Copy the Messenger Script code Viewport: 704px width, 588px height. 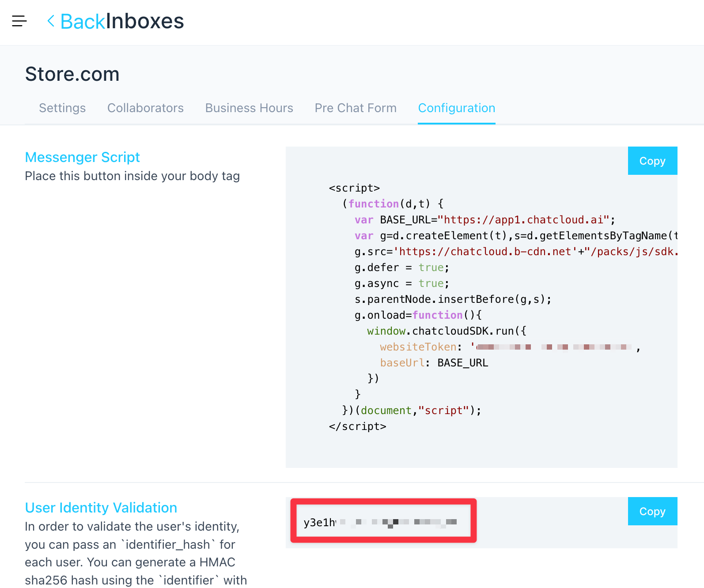pos(652,161)
